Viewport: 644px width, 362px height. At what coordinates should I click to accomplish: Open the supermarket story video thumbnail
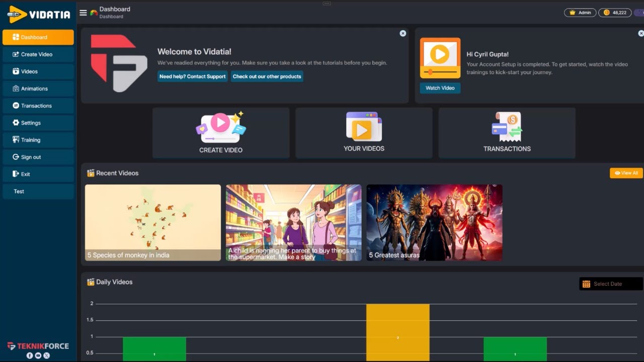[293, 223]
